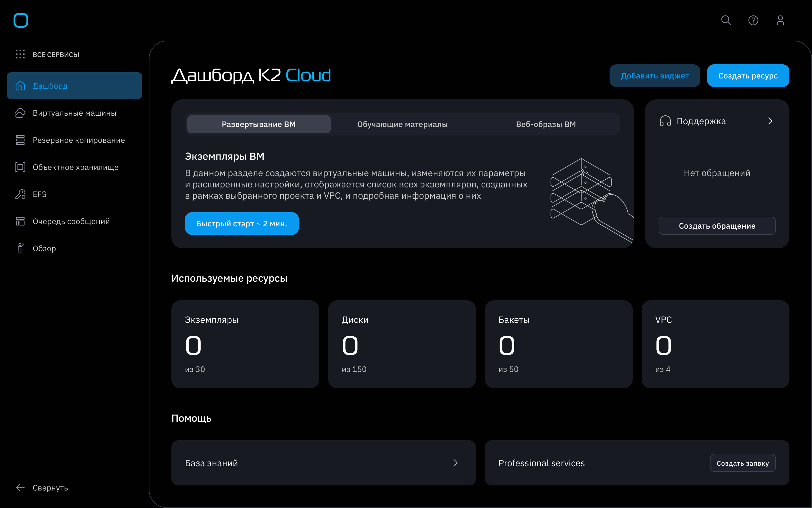812x508 pixels.
Task: Click the Обзор sidebar icon
Action: point(21,248)
